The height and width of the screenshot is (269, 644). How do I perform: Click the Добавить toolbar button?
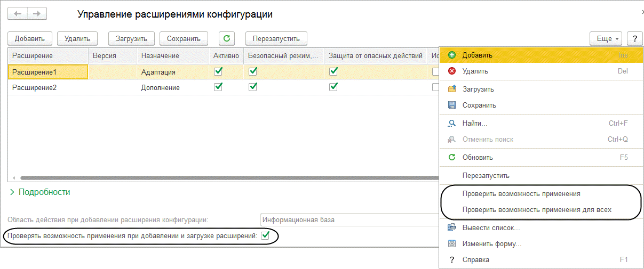pyautogui.click(x=30, y=38)
